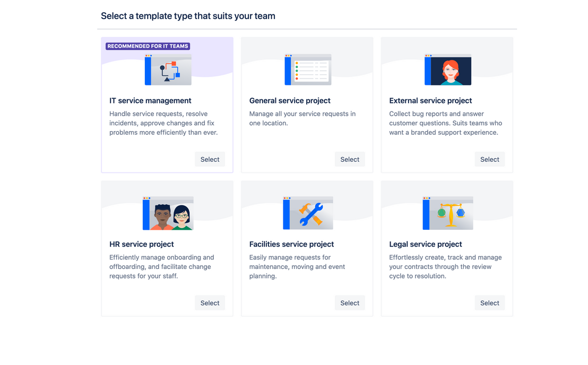This screenshot has height=365, width=588.
Task: Click the HR service project people icon
Action: tap(168, 213)
